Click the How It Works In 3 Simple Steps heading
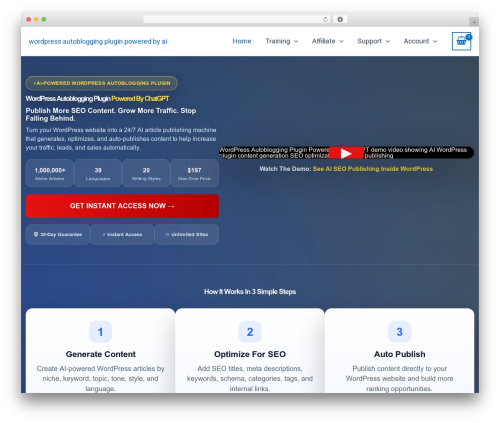500x423 pixels. point(250,292)
